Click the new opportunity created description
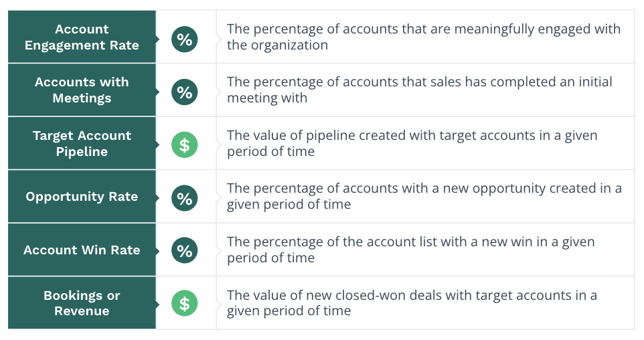The width and height of the screenshot is (644, 340). click(x=424, y=196)
